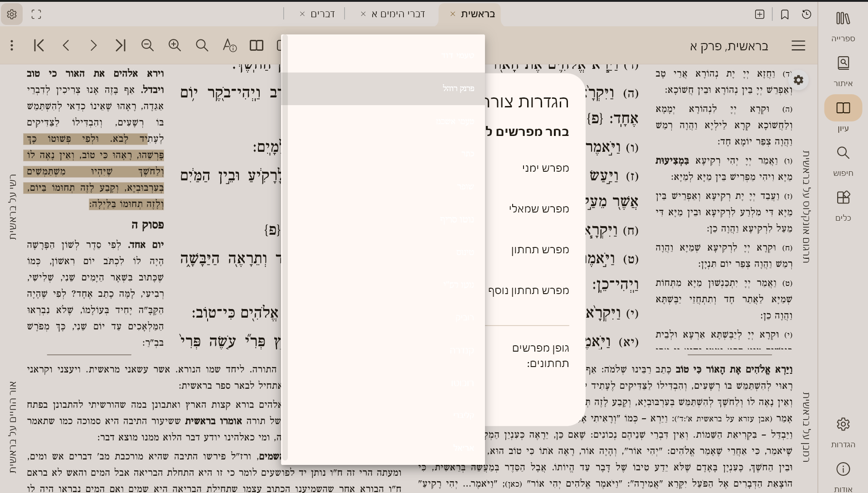Open the three-dot overflow menu in the toolbar
The image size is (868, 493).
click(12, 45)
